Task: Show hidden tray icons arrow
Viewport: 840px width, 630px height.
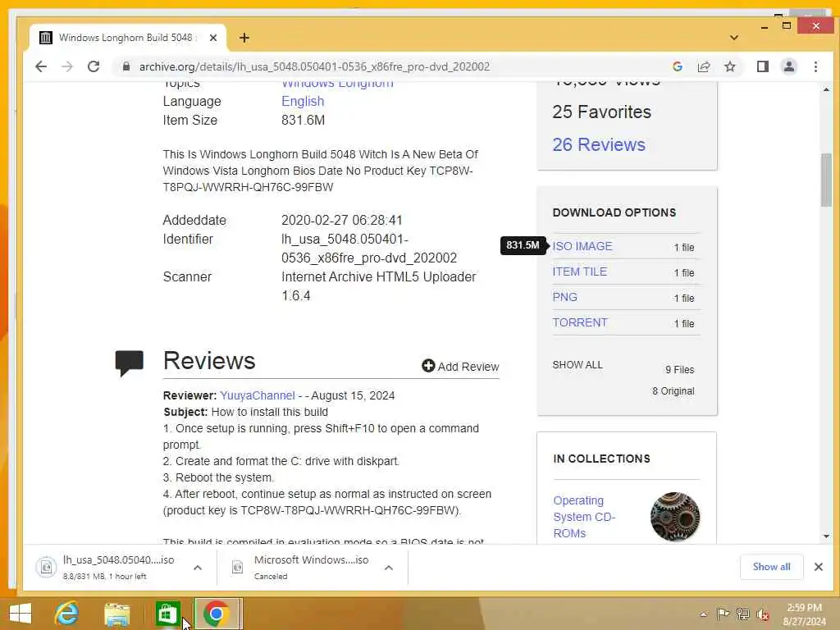Action: point(703,614)
